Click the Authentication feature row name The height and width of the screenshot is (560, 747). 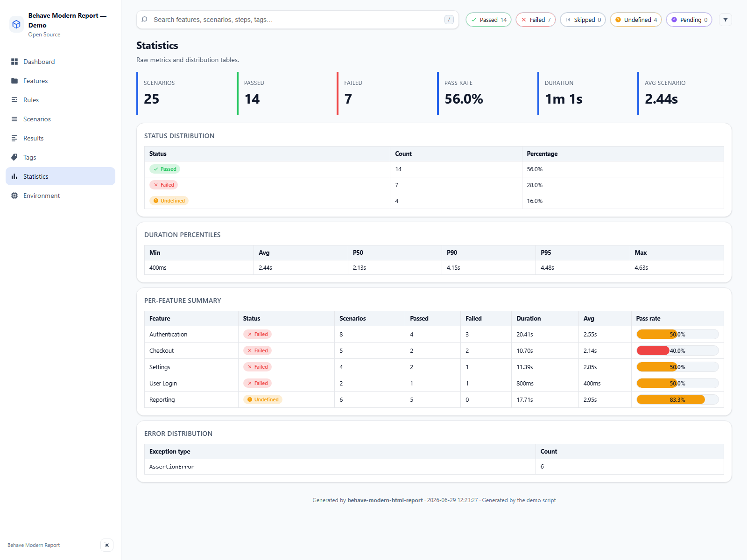point(168,335)
